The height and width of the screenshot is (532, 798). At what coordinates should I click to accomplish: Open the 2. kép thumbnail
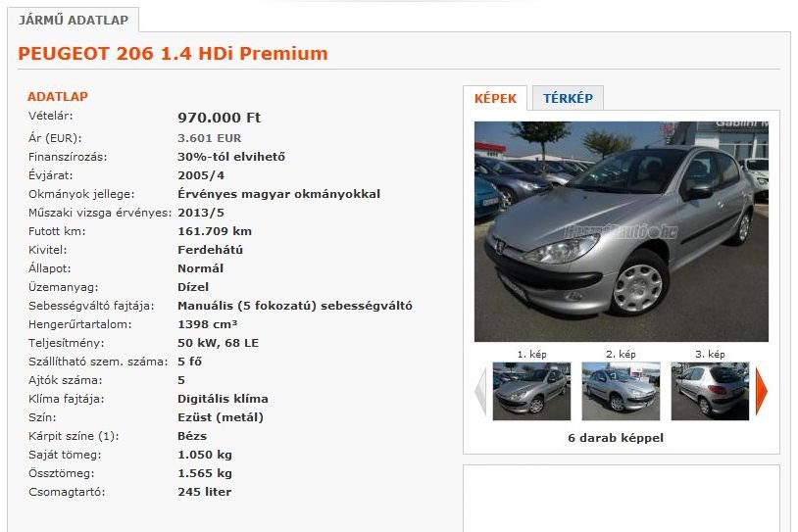621,391
